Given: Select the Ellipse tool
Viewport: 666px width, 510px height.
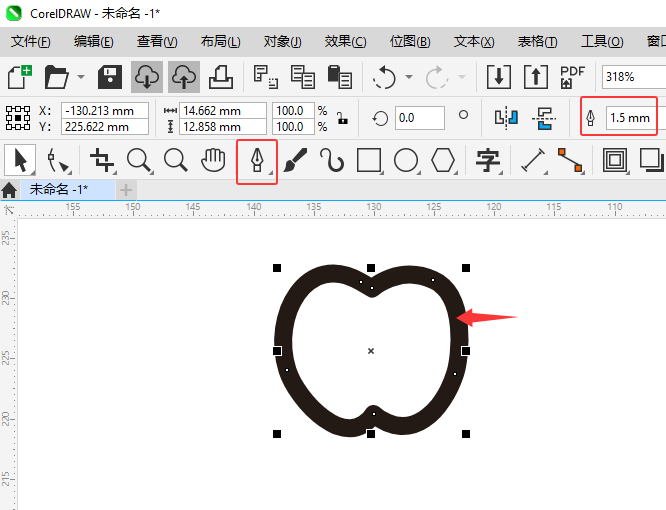Looking at the screenshot, I should click(406, 160).
